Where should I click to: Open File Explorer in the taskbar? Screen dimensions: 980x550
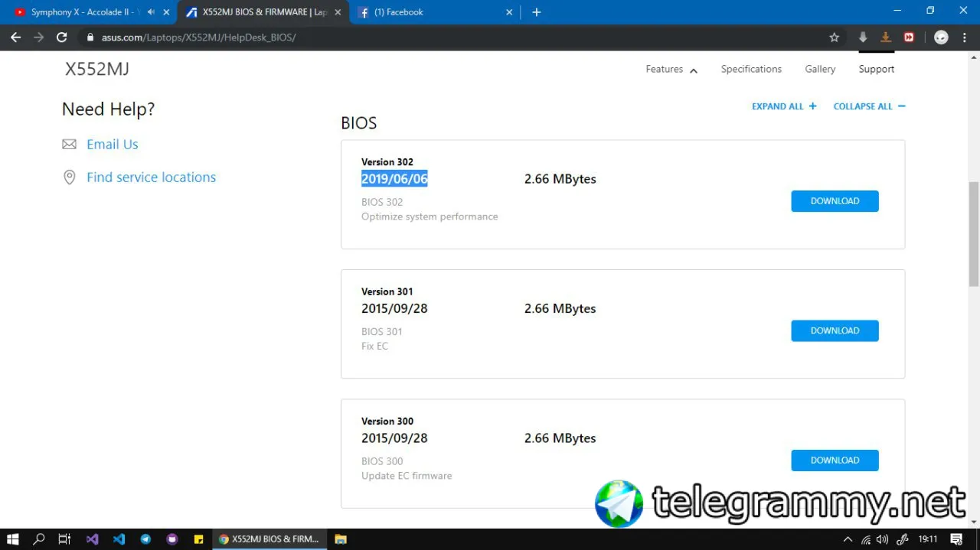(x=341, y=539)
